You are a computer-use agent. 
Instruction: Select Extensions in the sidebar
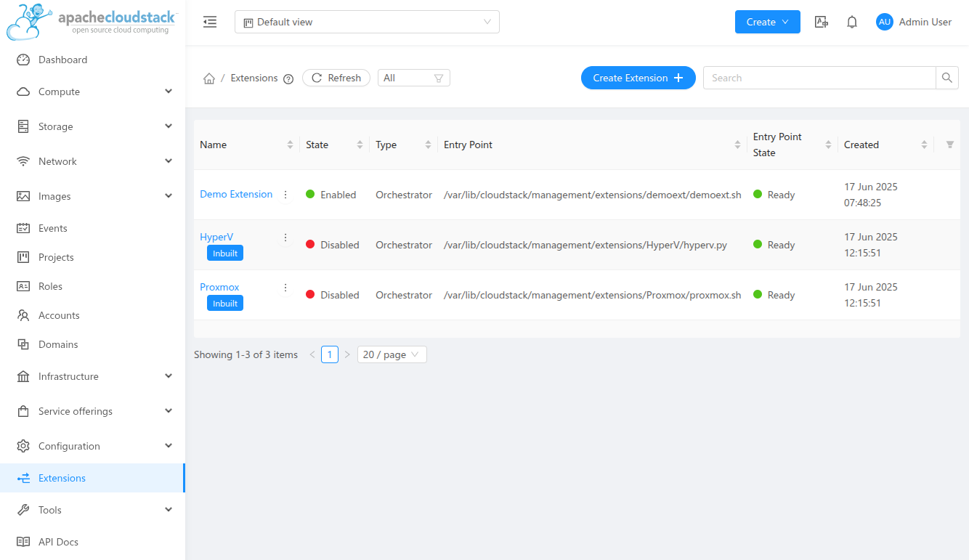(92, 478)
